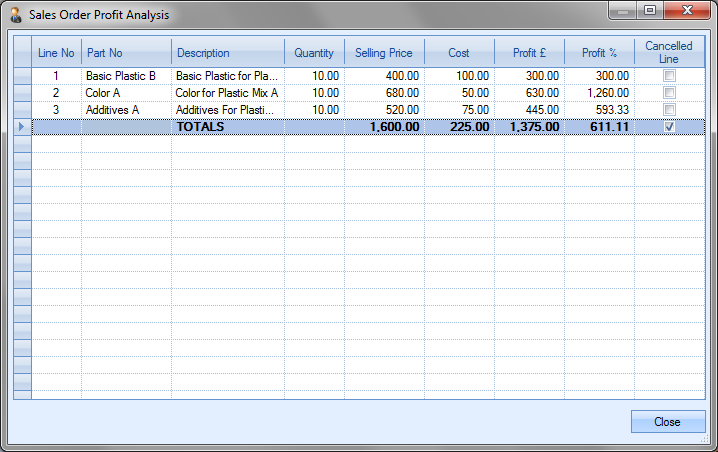This screenshot has width=718, height=452.
Task: Click the 520.00 selling price cell
Action: click(384, 110)
